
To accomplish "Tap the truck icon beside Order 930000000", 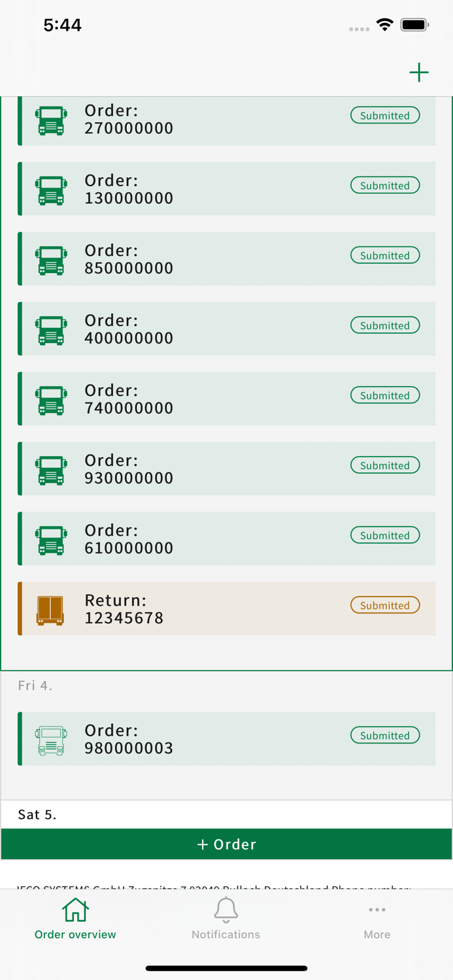I will click(x=52, y=469).
